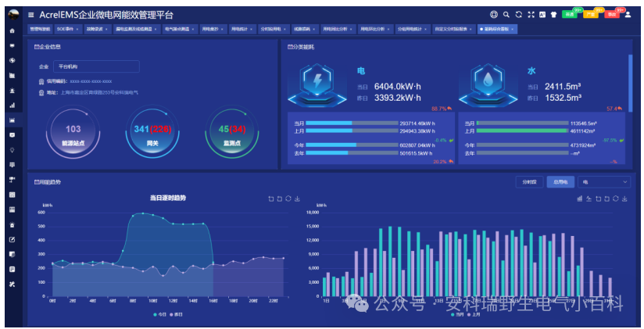Viewport: 644px width, 329px height.
Task: Click the 341(226) 网关 circle
Action: coord(152,132)
